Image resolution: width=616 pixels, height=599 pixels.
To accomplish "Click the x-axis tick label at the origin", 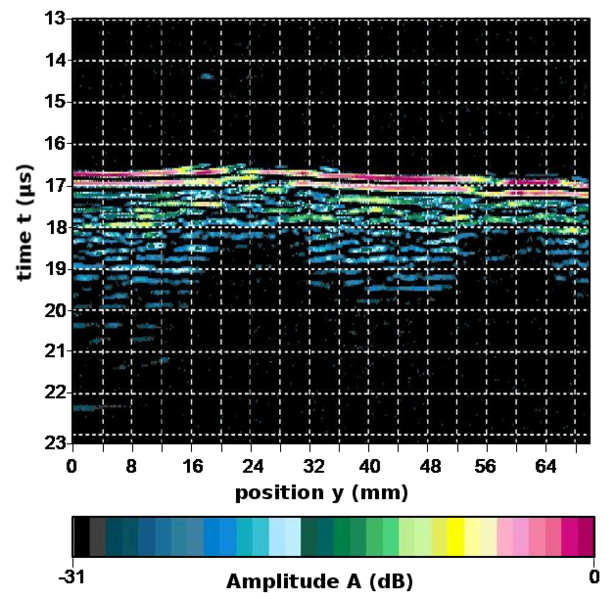I will [72, 465].
